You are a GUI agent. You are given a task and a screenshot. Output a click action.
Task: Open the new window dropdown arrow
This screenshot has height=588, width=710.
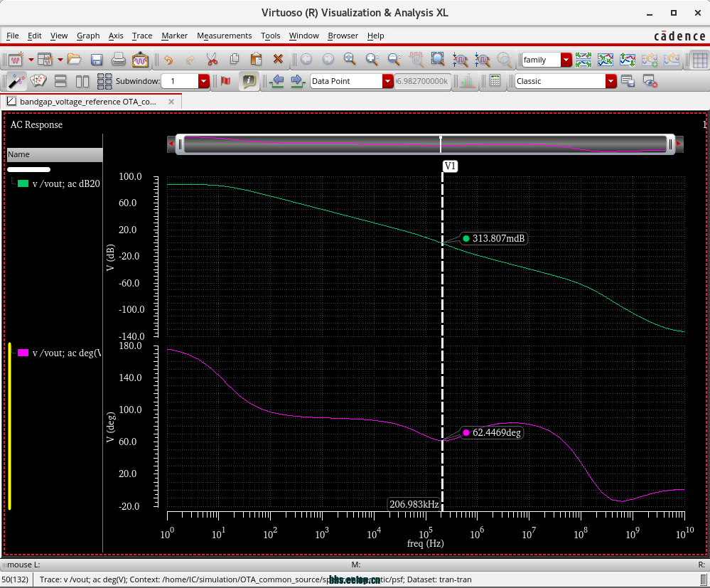coord(31,60)
